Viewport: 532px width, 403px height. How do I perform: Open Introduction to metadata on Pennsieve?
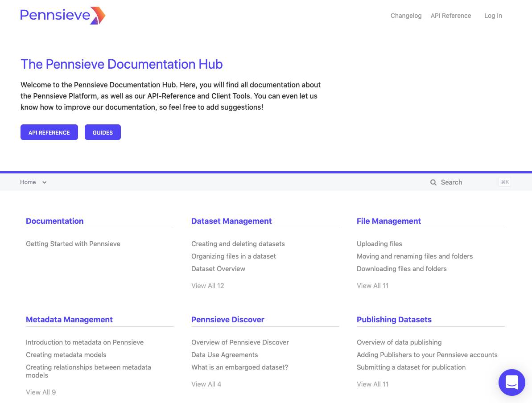pos(85,342)
